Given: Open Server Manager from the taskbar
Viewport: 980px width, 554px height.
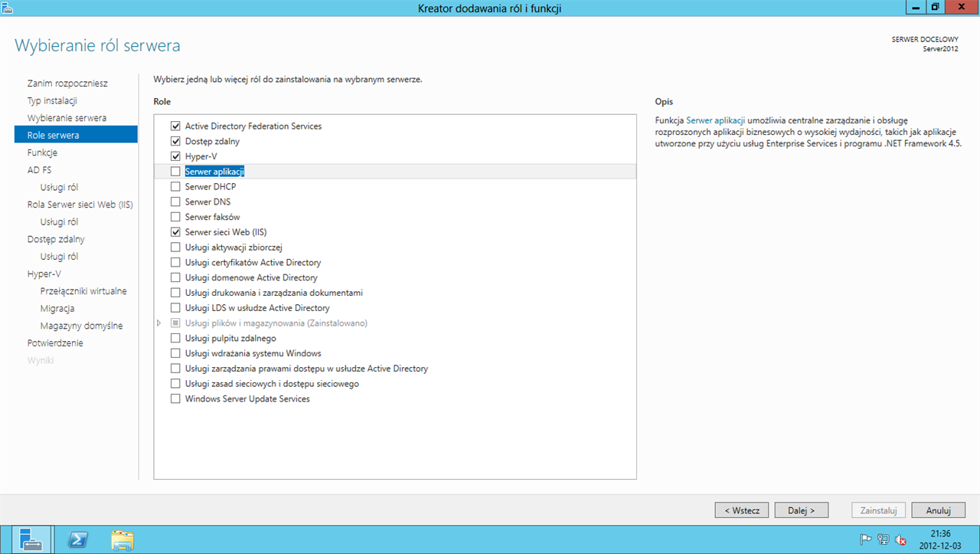Looking at the screenshot, I should click(x=31, y=539).
